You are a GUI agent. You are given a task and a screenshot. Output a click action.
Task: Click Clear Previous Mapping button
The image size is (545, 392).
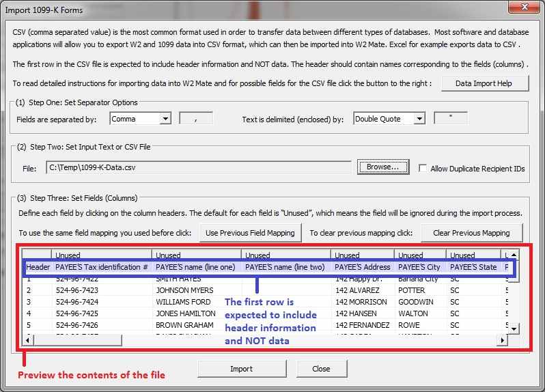(x=471, y=233)
